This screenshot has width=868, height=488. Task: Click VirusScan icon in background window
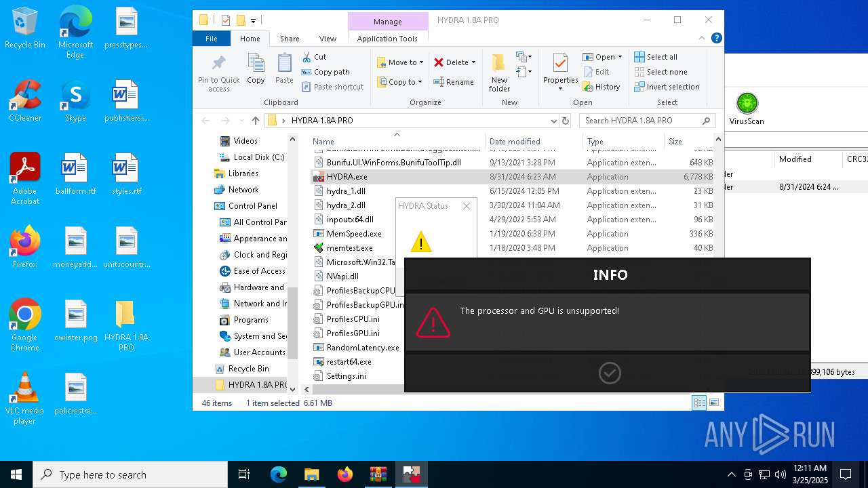point(747,110)
